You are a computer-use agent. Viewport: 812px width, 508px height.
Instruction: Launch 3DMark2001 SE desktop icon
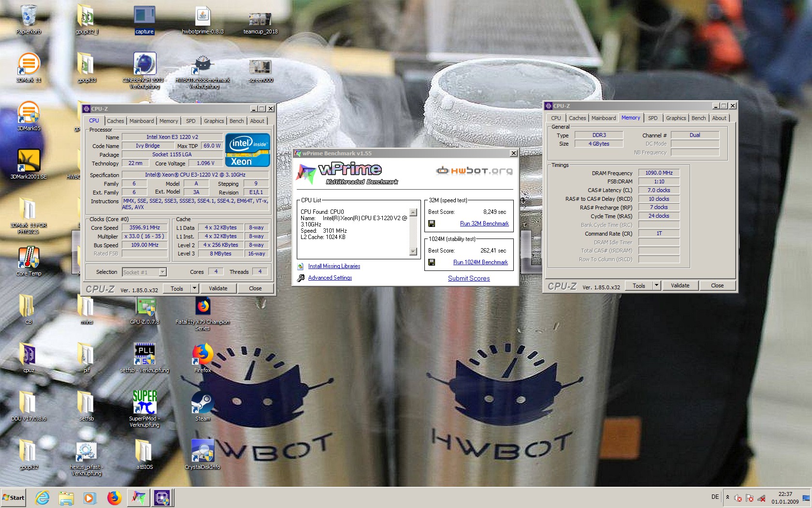[29, 164]
